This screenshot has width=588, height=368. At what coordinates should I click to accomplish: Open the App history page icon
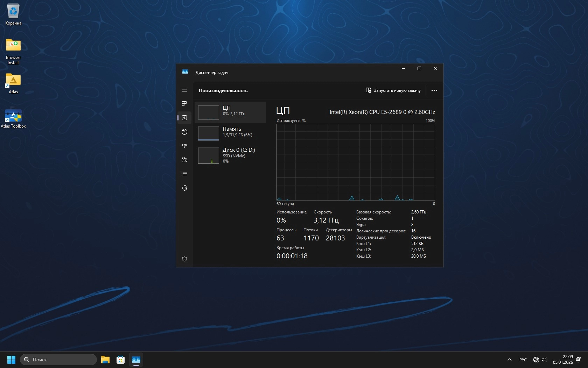(184, 132)
